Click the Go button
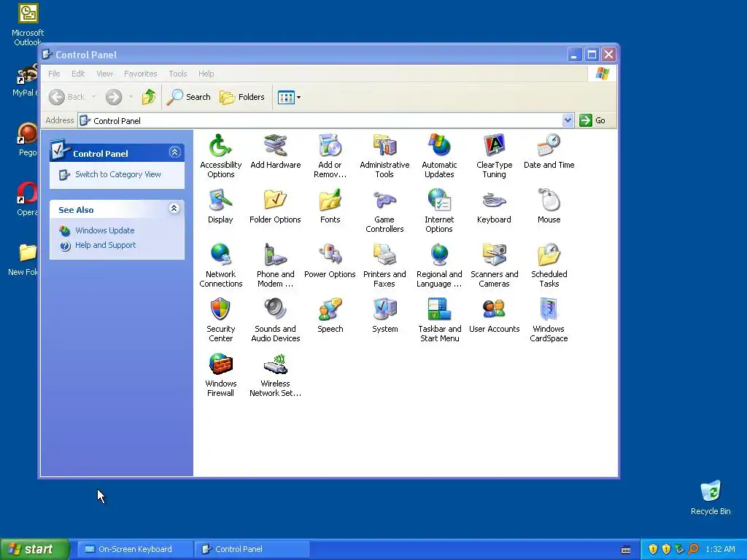Screen dimensions: 747x560 point(592,120)
